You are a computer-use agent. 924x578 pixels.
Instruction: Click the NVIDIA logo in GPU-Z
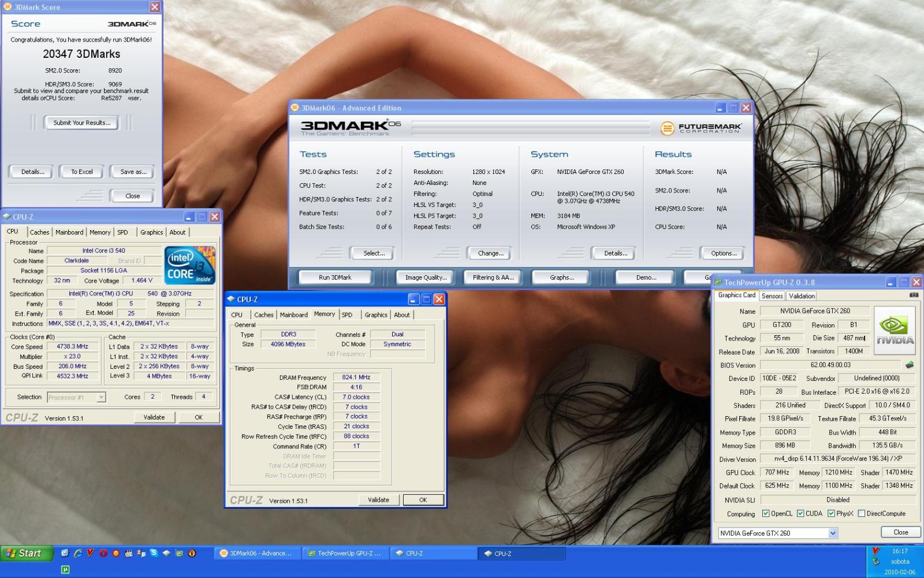click(x=895, y=330)
